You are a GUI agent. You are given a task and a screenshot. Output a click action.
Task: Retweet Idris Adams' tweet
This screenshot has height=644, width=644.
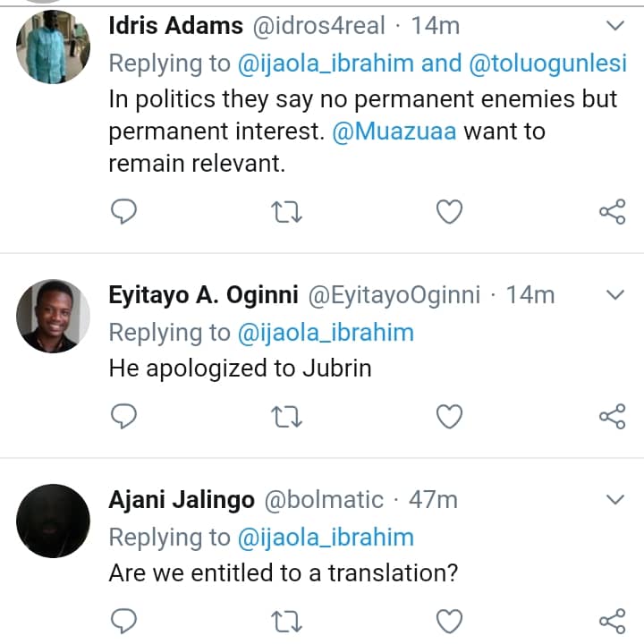click(288, 211)
